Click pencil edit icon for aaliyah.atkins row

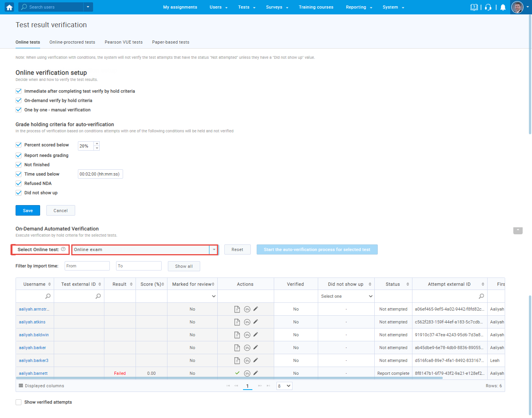pos(255,322)
